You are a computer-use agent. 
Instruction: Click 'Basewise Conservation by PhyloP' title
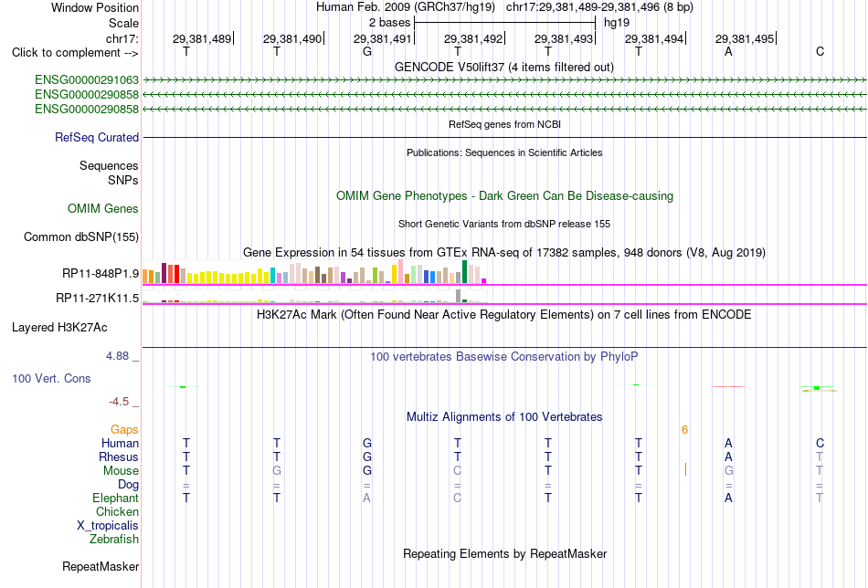pos(504,357)
